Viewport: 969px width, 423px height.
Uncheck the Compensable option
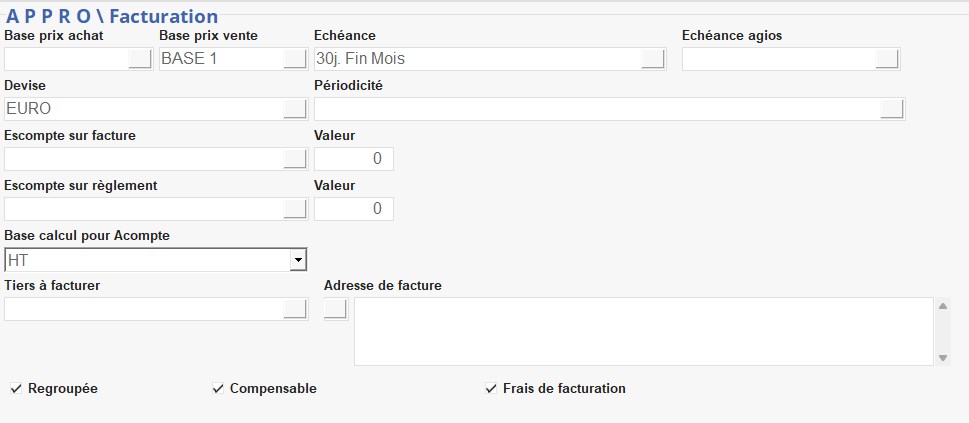click(218, 388)
